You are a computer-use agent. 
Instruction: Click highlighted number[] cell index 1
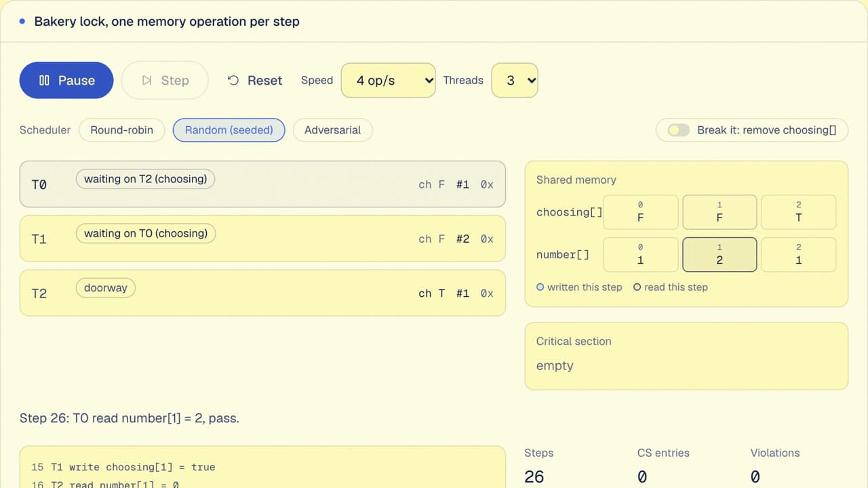coord(719,255)
